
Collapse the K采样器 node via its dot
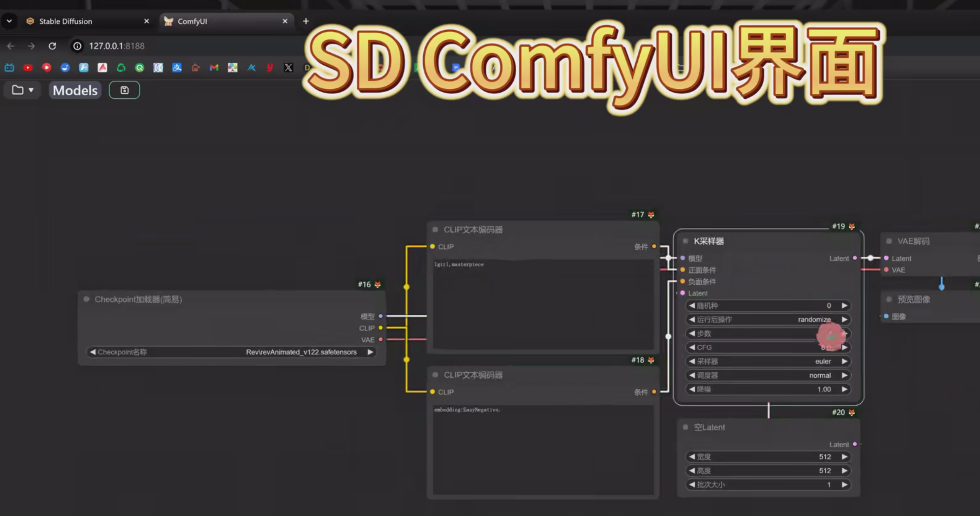pyautogui.click(x=685, y=241)
